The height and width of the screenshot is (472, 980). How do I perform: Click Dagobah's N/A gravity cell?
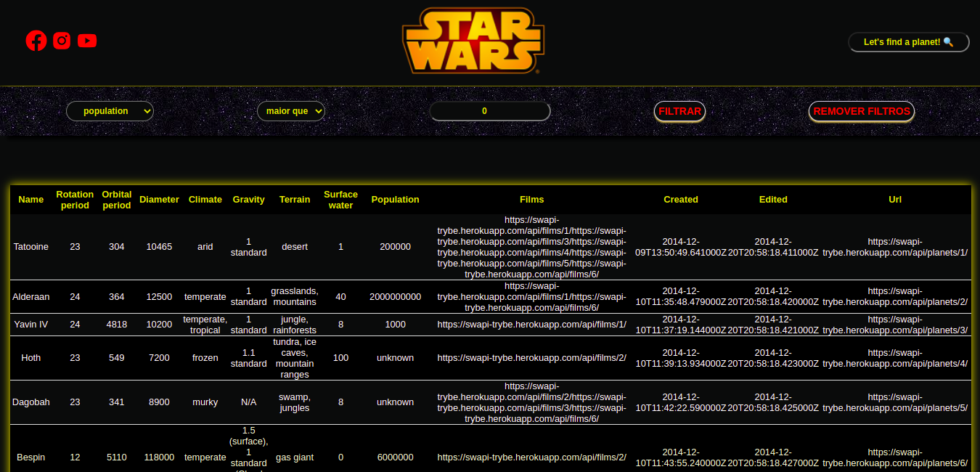point(248,402)
